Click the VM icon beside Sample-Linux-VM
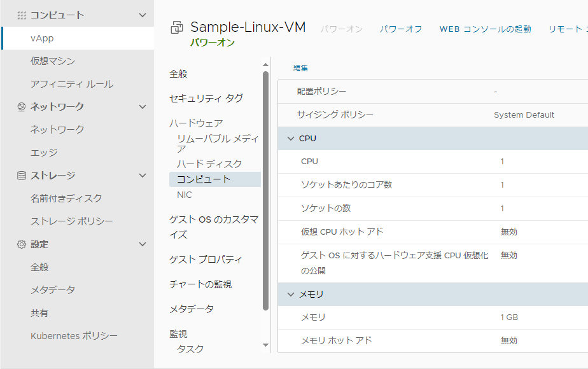This screenshot has width=588, height=369. (177, 28)
